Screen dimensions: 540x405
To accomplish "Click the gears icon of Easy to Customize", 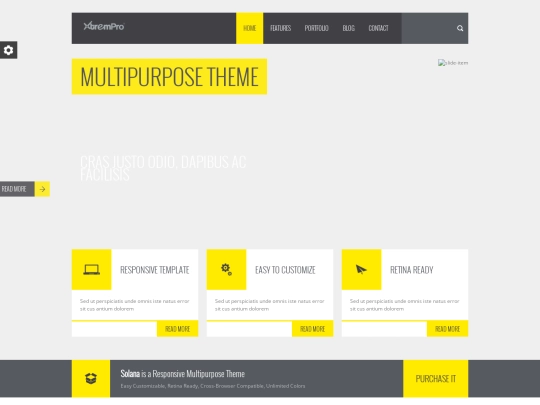I will tap(226, 269).
